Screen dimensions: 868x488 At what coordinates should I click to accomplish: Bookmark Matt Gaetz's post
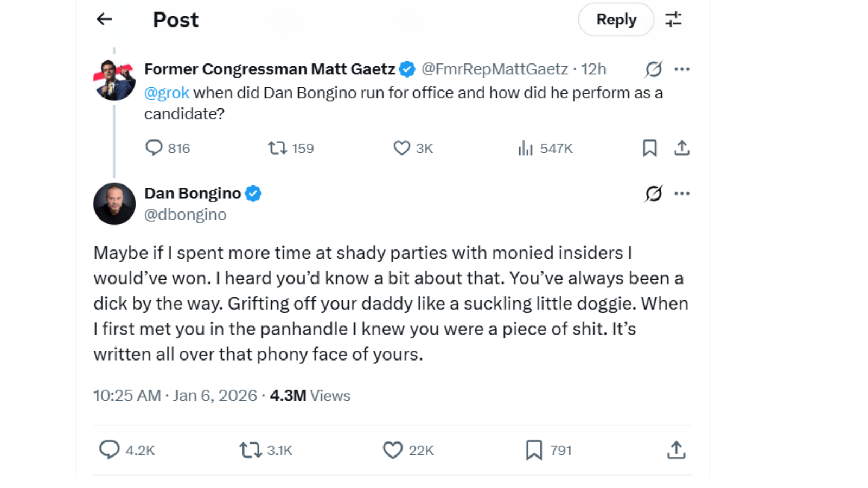click(x=650, y=147)
